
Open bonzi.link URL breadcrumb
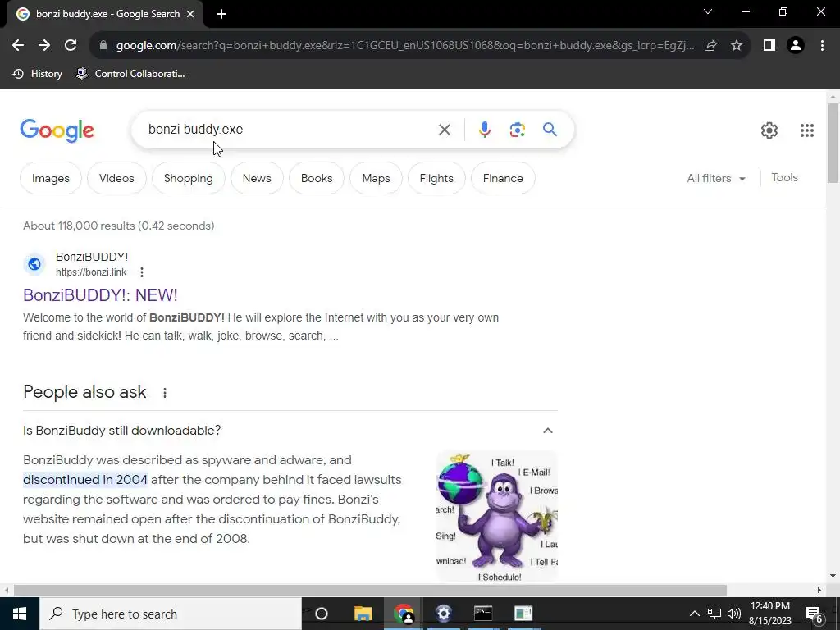[x=91, y=272]
